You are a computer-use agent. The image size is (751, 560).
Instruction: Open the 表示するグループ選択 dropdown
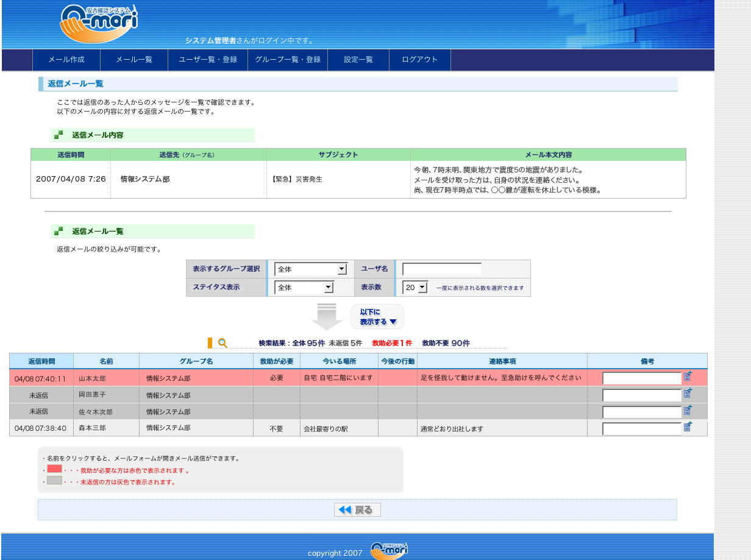tap(311, 269)
